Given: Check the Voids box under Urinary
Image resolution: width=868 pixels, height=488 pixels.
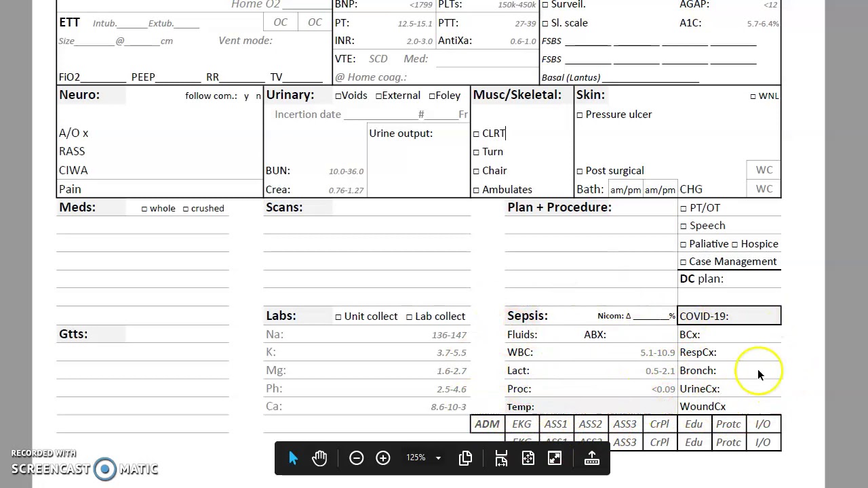Looking at the screenshot, I should pyautogui.click(x=338, y=96).
